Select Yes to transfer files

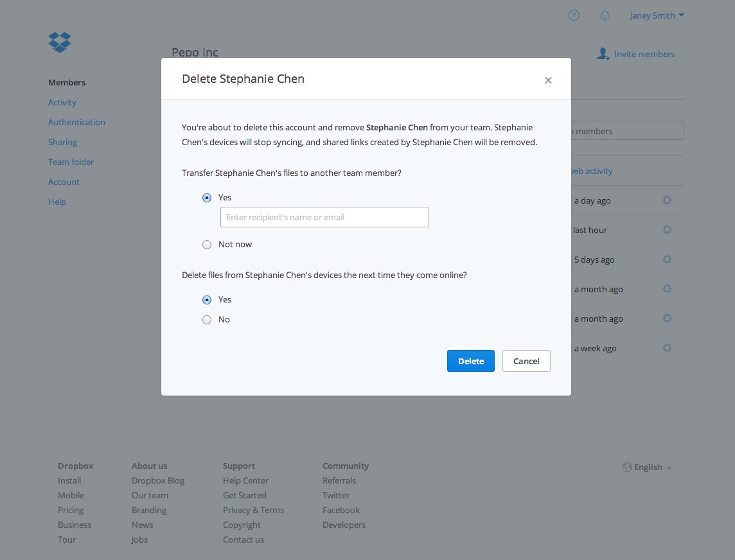tap(207, 198)
